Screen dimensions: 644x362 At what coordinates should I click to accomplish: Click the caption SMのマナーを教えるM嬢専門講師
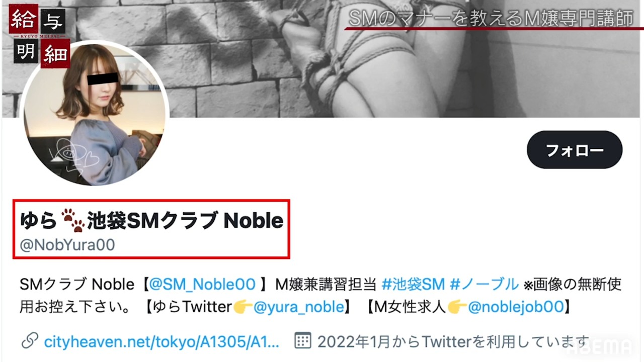point(491,19)
